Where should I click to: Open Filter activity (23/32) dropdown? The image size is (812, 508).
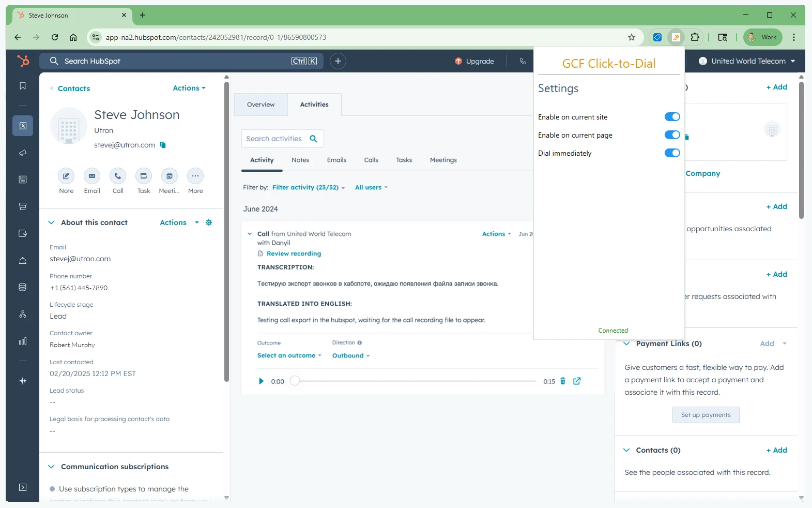coord(309,187)
